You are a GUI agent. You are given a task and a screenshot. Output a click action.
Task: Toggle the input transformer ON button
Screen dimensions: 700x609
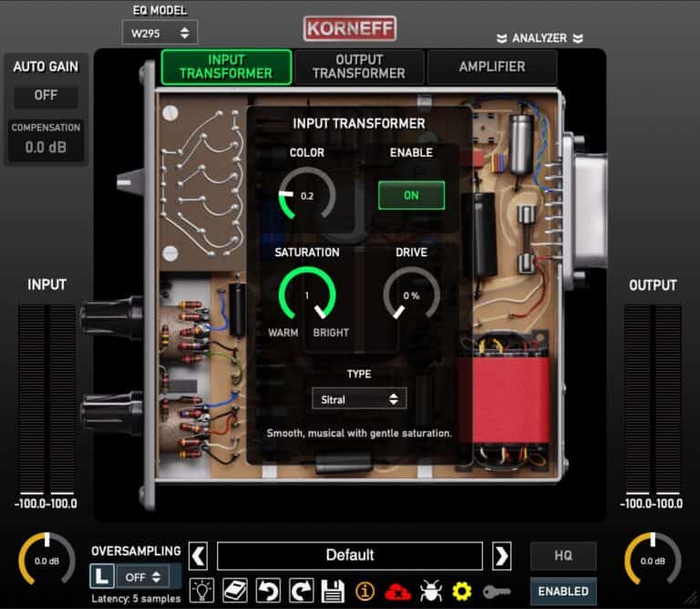tap(411, 195)
